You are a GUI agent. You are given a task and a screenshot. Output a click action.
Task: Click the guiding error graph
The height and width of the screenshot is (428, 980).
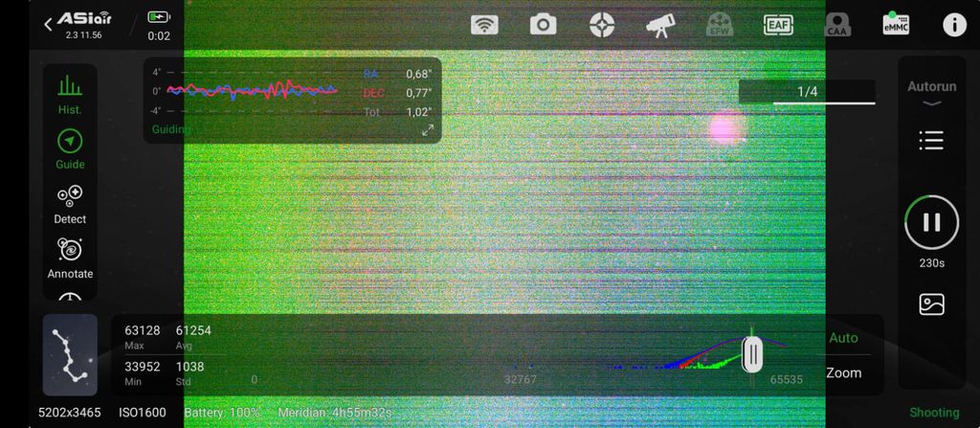pos(252,91)
